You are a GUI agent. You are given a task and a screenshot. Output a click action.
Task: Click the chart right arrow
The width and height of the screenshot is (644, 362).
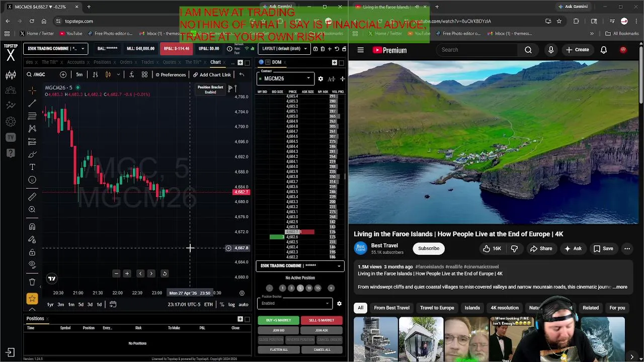[151, 274]
